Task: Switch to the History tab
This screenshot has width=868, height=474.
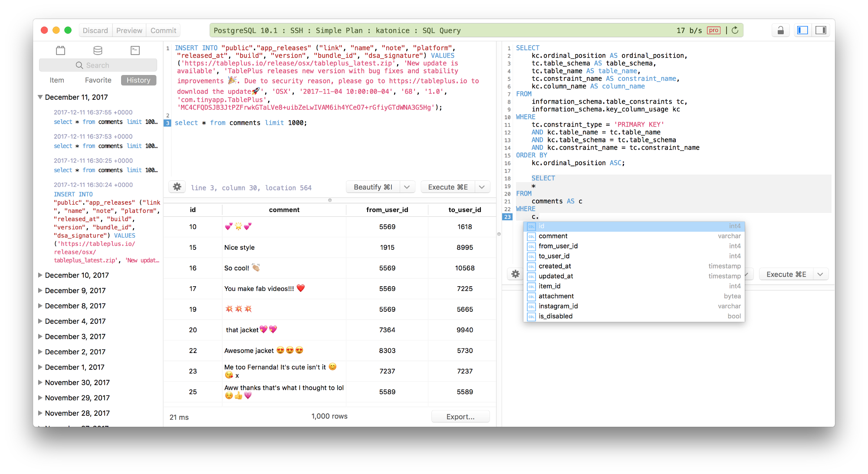Action: (x=138, y=80)
